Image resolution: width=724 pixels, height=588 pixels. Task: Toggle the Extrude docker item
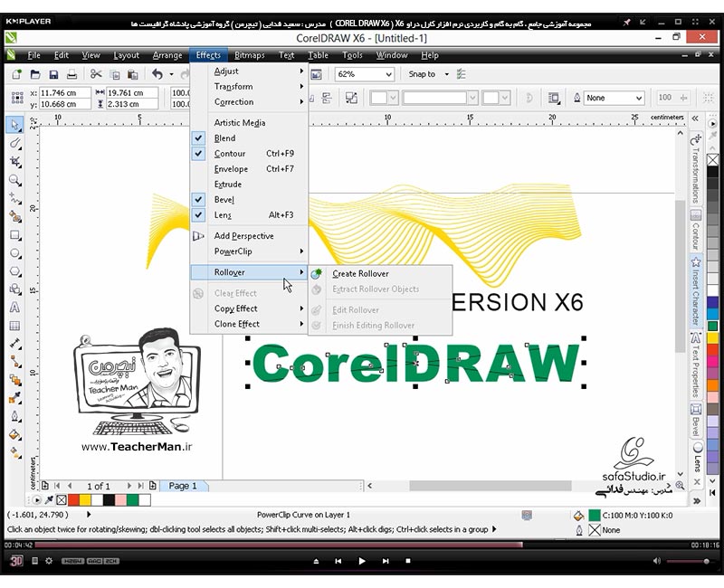pos(250,185)
